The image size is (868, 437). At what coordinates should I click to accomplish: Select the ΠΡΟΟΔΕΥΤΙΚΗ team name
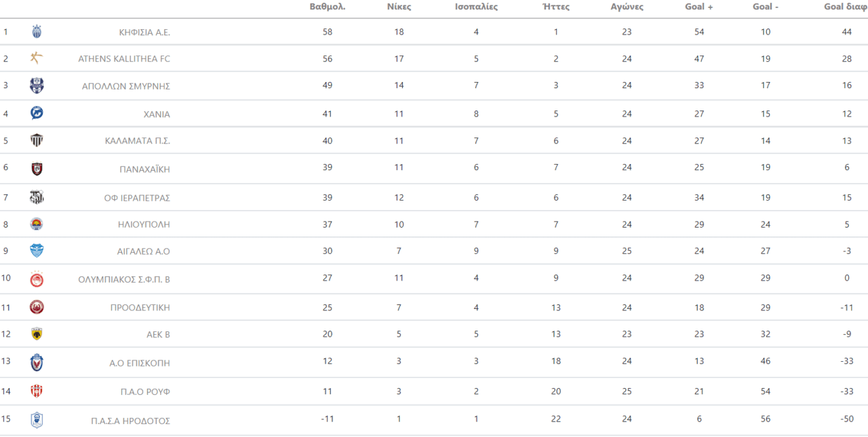(x=140, y=308)
